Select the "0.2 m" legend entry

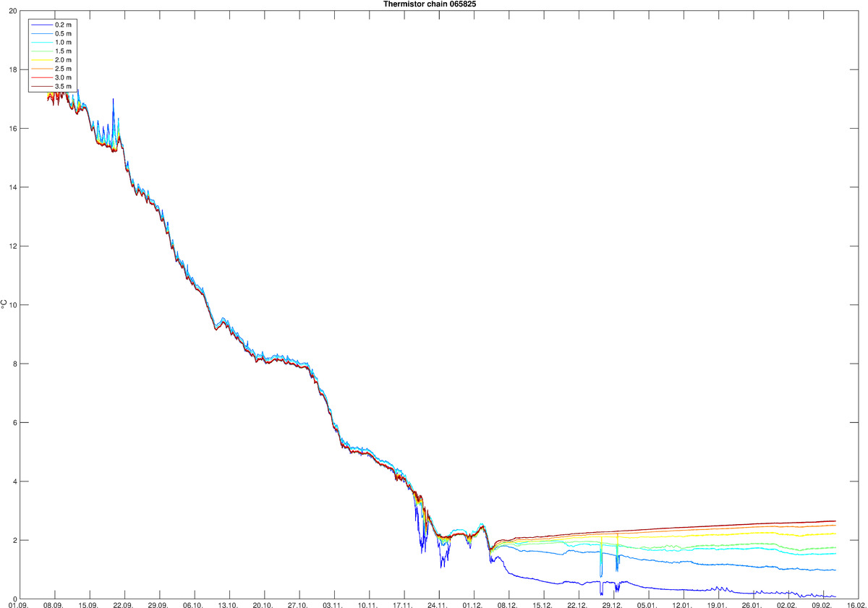[52, 25]
